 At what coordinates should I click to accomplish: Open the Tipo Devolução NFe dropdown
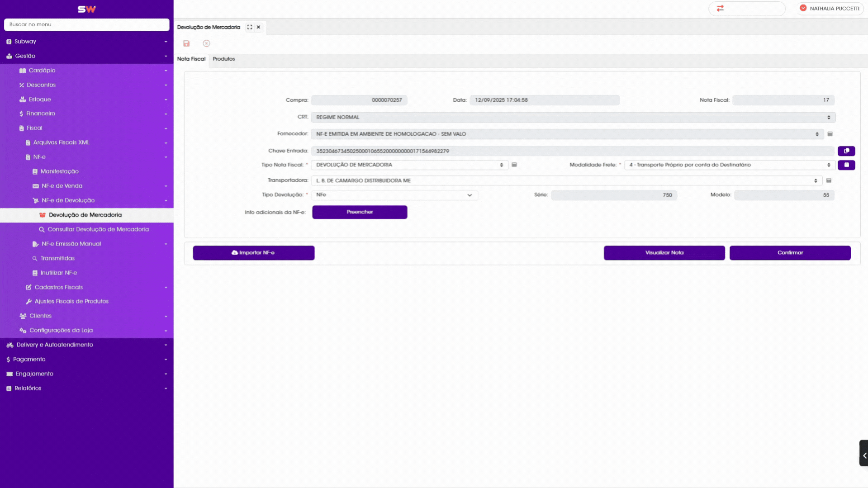pyautogui.click(x=394, y=195)
